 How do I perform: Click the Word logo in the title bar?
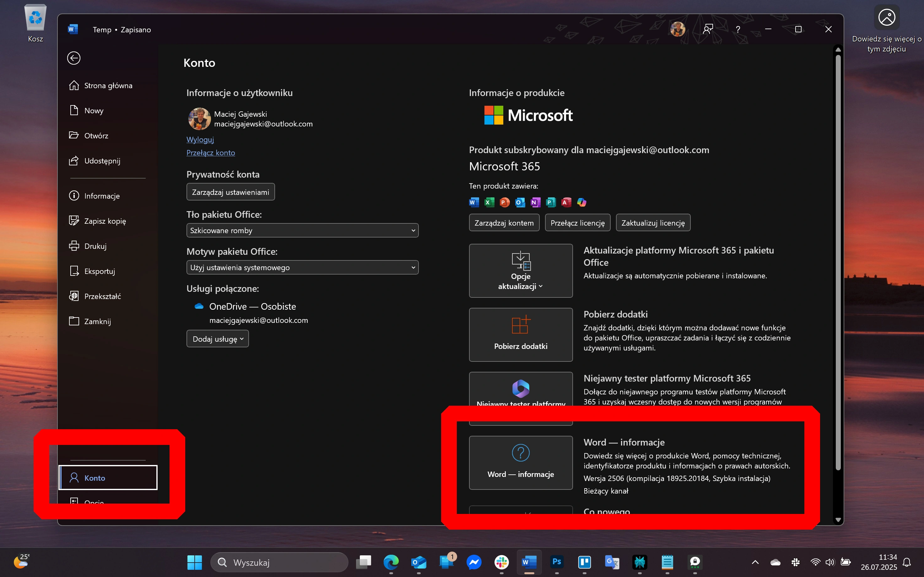click(x=73, y=29)
